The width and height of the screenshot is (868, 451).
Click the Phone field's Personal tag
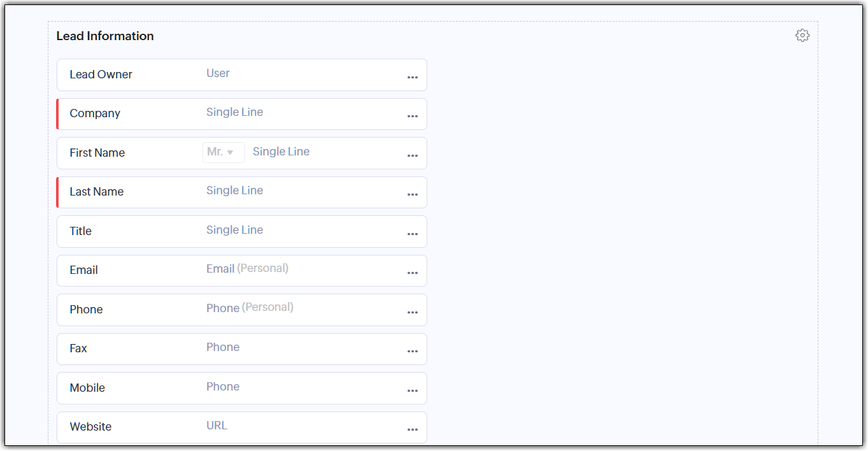[x=267, y=307]
